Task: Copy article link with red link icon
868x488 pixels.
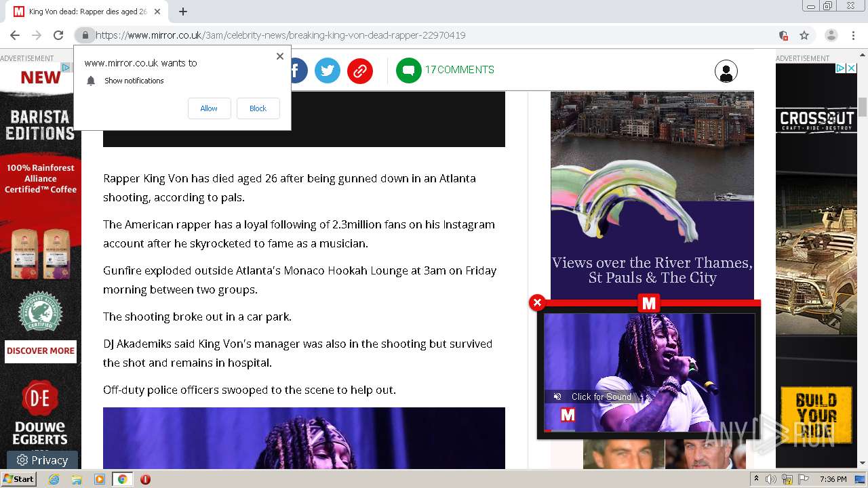Action: point(360,70)
